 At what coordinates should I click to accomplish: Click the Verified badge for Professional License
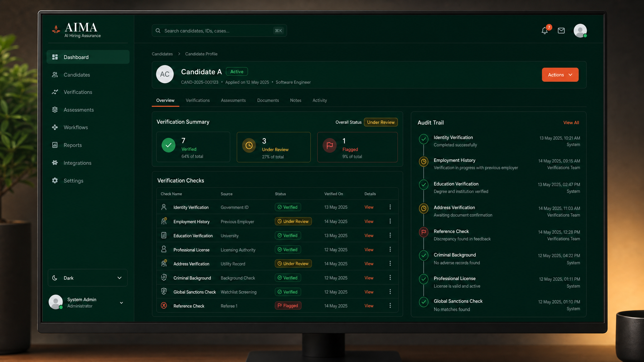point(288,249)
